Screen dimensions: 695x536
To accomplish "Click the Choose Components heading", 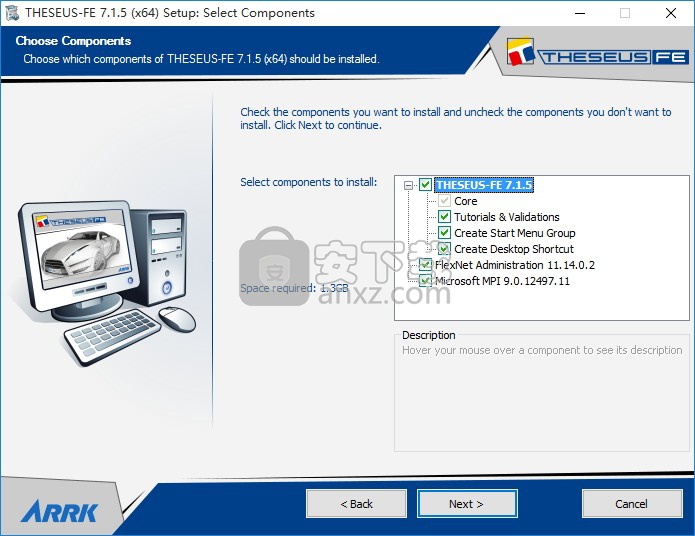I will point(73,41).
